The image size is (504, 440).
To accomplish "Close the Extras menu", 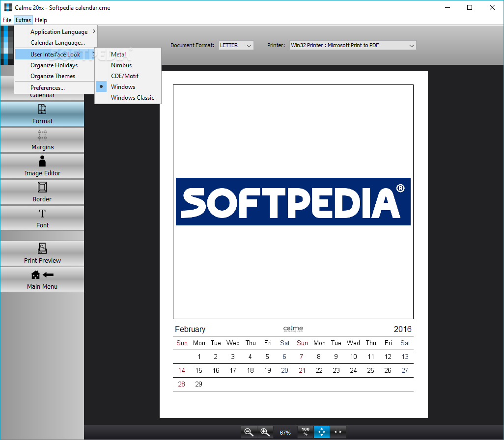I will 23,20.
